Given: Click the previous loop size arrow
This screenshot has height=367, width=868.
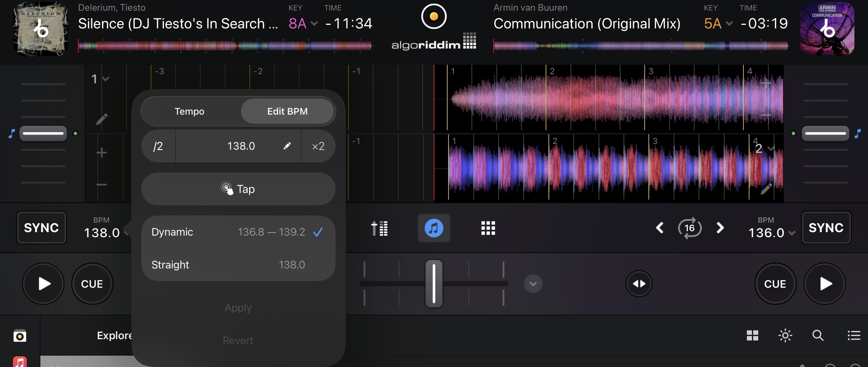Looking at the screenshot, I should click(660, 228).
